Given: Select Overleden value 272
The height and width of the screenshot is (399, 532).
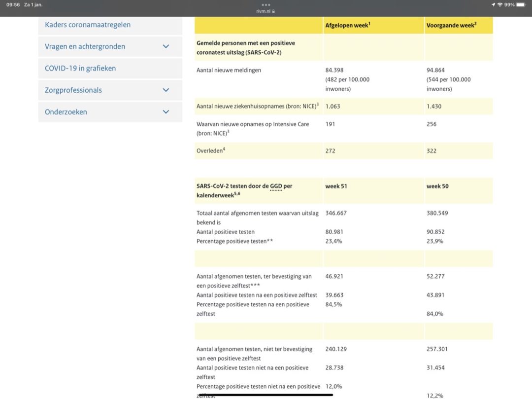Looking at the screenshot, I should point(330,151).
